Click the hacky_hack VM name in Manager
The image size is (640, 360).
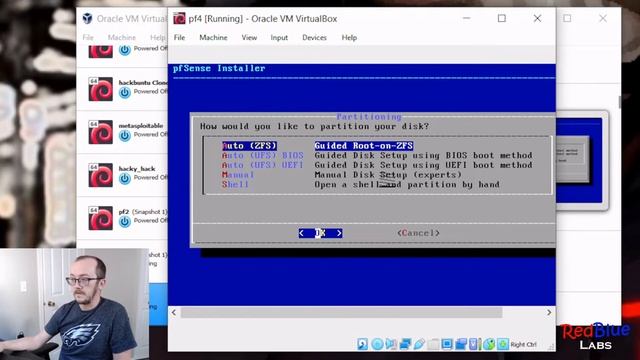(x=137, y=169)
